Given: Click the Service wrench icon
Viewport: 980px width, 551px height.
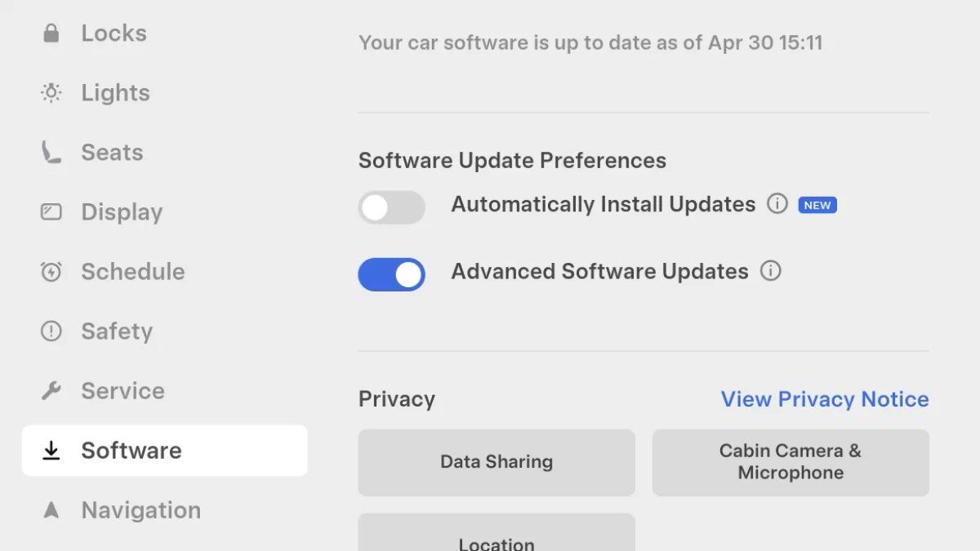Looking at the screenshot, I should click(x=51, y=391).
